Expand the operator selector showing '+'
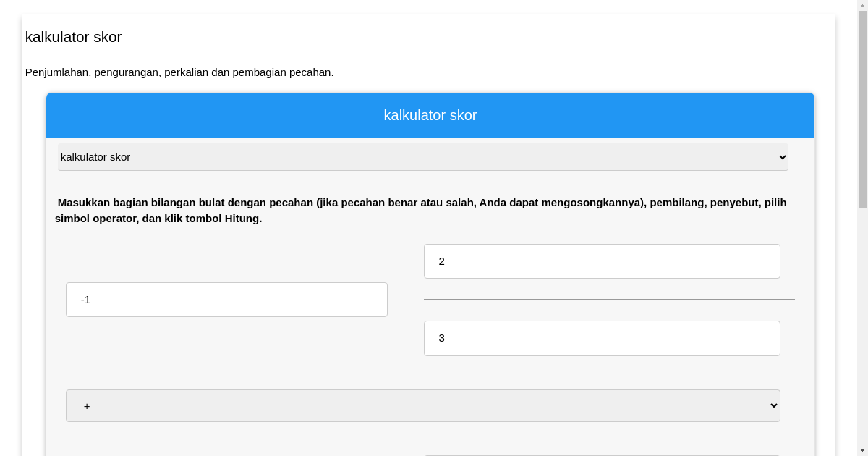The height and width of the screenshot is (456, 868). click(422, 405)
